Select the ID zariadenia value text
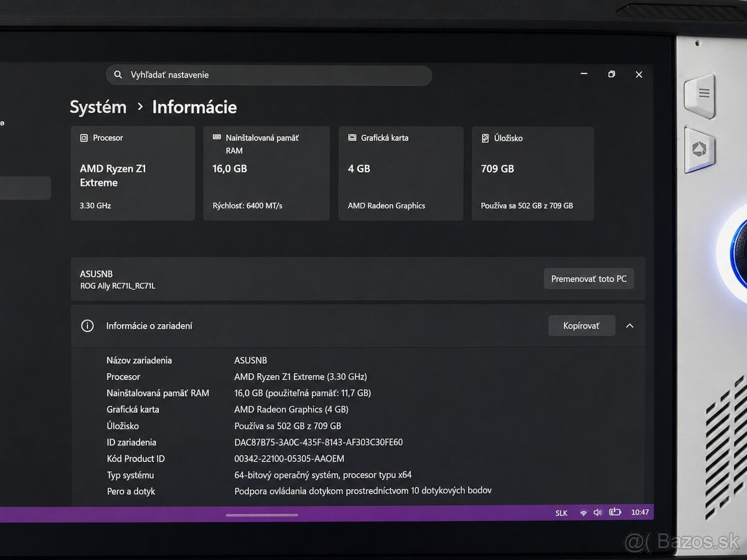 (319, 442)
